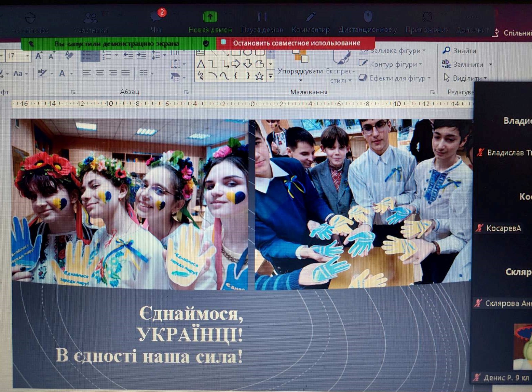Open the Упорядкувати arrange menu
532x392 pixels.
[x=300, y=66]
